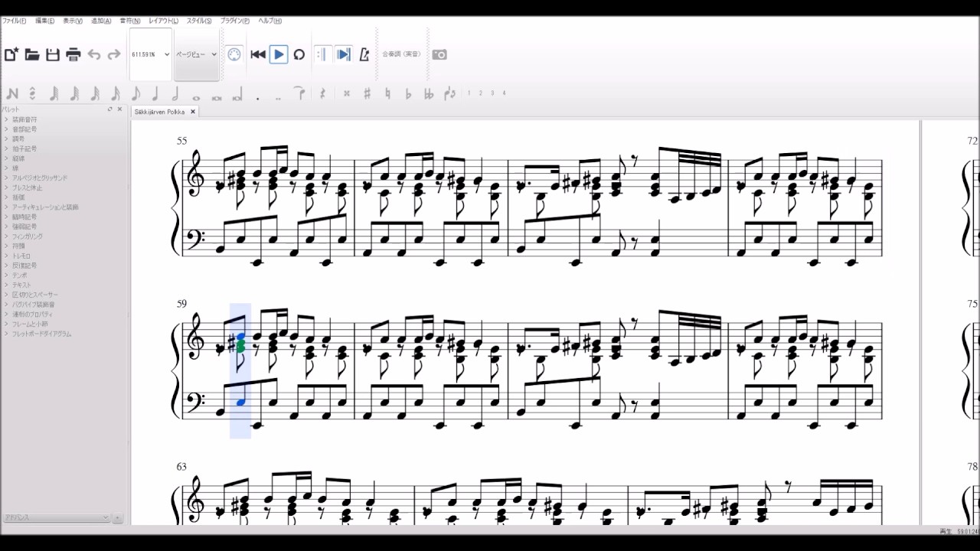Viewport: 980px width, 551px height.
Task: Rewind playback to the start
Action: click(x=258, y=54)
